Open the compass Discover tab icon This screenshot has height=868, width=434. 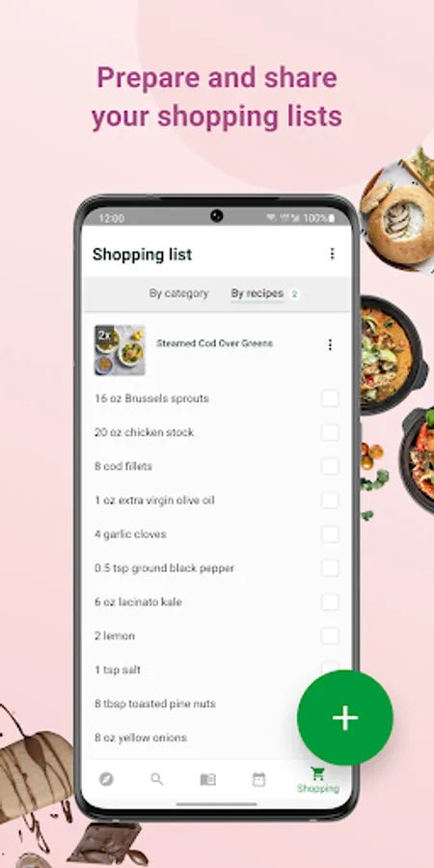(106, 779)
